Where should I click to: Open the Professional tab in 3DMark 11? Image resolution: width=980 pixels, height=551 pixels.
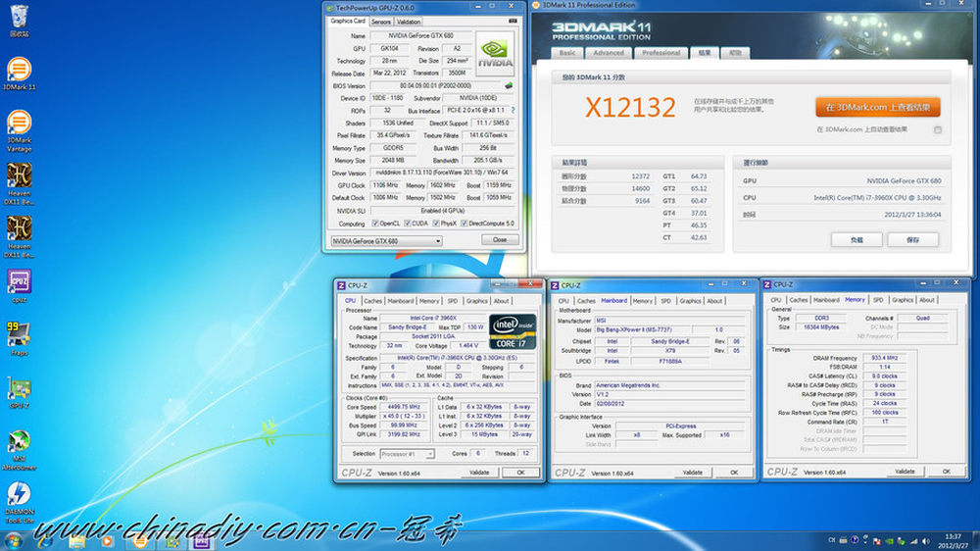pos(661,53)
